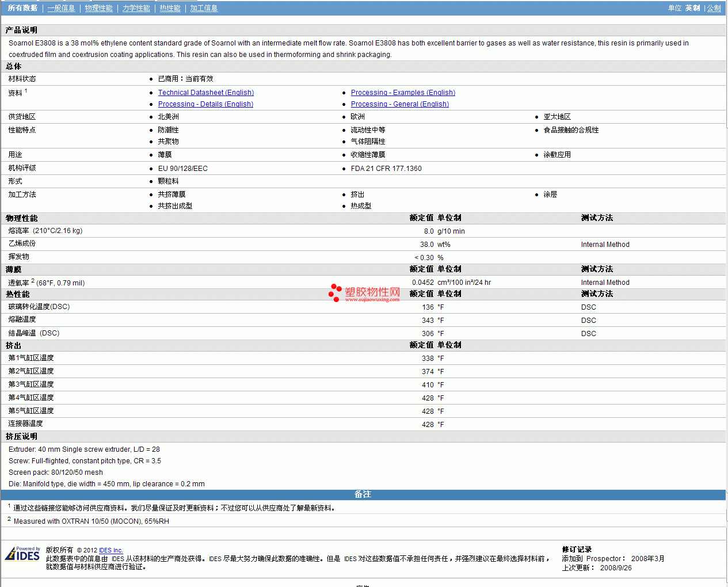Open the Processing - General (English) link
This screenshot has width=728, height=587.
coord(400,104)
